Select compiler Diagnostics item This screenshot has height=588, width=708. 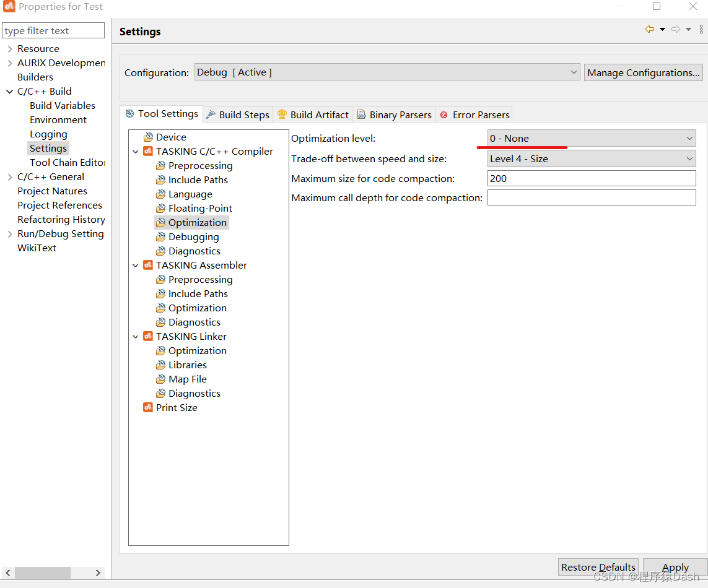point(194,251)
